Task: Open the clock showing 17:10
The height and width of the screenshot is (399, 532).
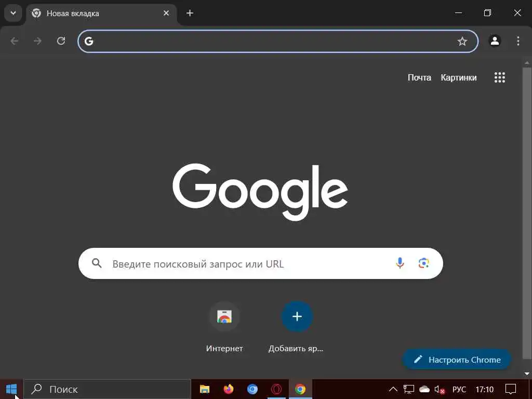Action: [x=485, y=389]
